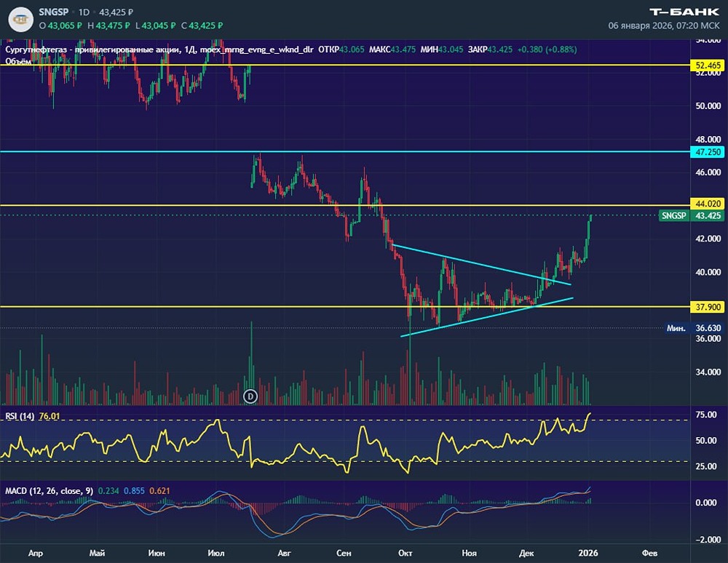Viewport: 728px width, 563px height.
Task: Click the Surgutneftegas company logo icon
Action: [20, 18]
